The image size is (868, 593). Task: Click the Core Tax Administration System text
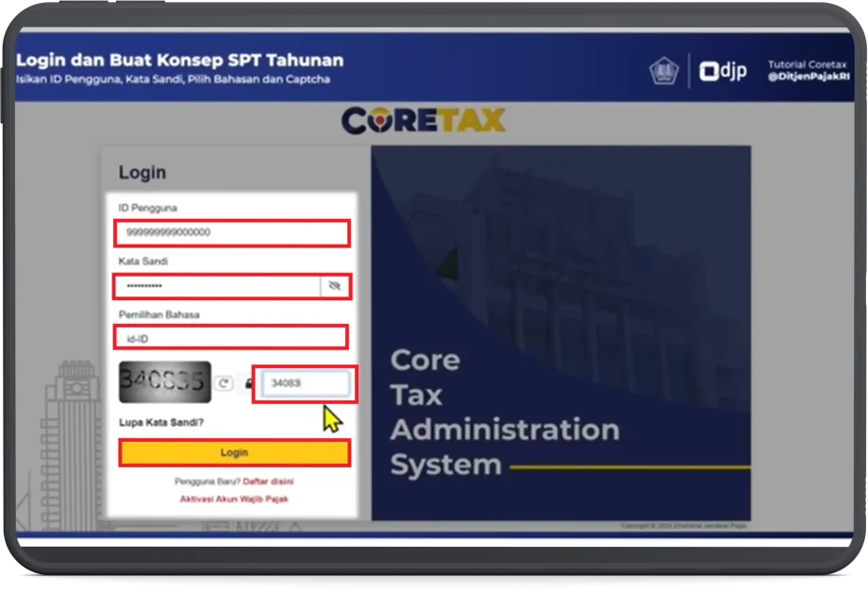click(x=504, y=413)
